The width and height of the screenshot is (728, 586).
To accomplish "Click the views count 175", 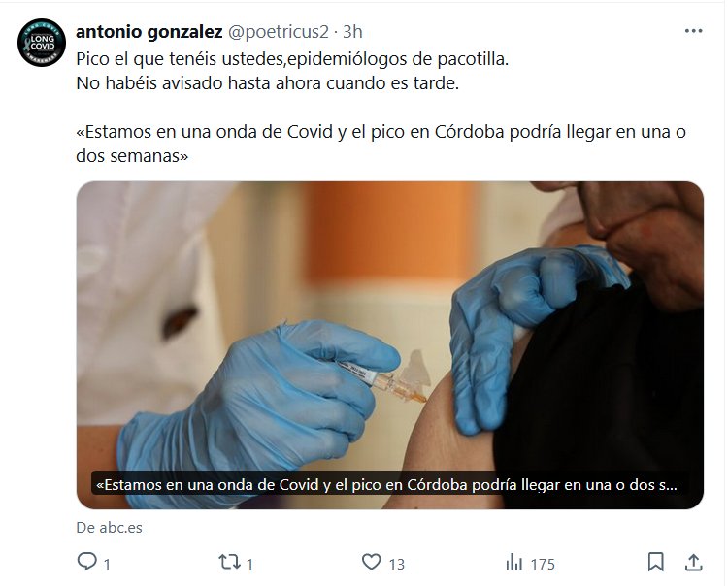I will pos(543,565).
